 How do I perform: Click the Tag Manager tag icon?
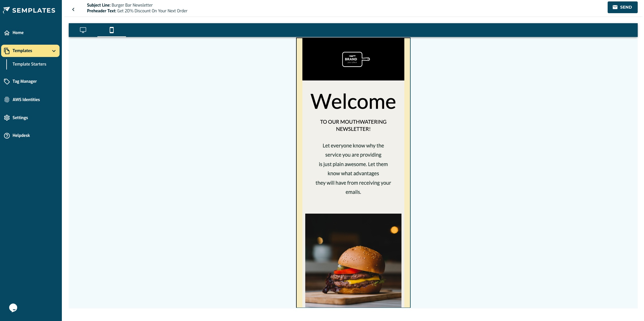(x=7, y=82)
